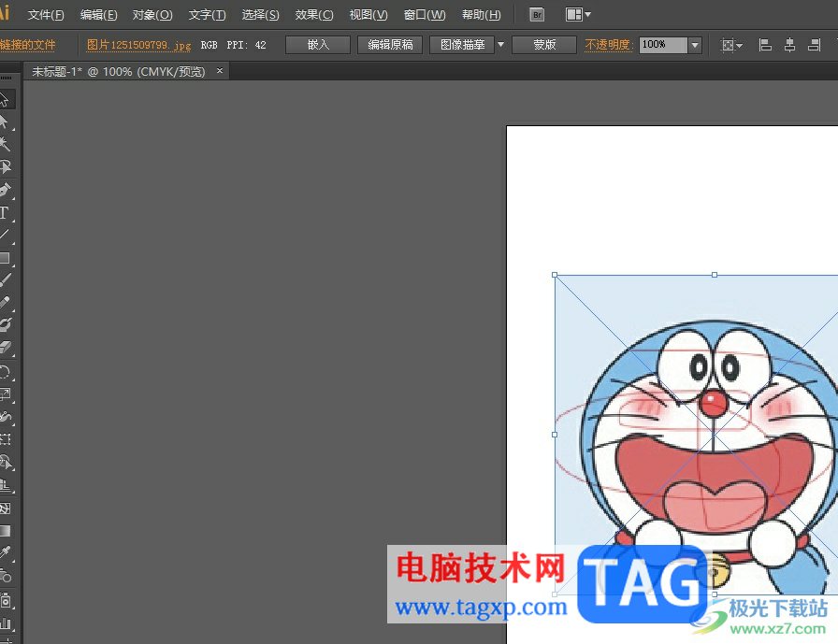Open the arrange documents layout dropdown
The image size is (838, 644).
(x=579, y=15)
